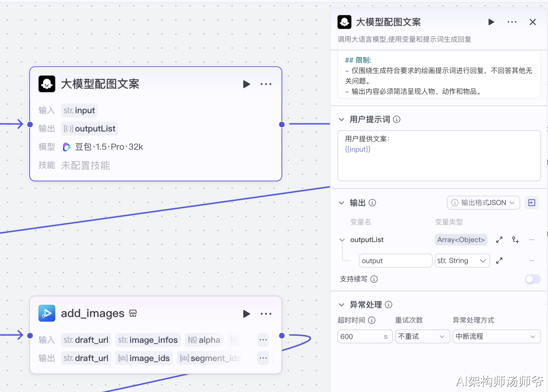Remove the output child variable row
Screen dimensions: 548x392
532,260
